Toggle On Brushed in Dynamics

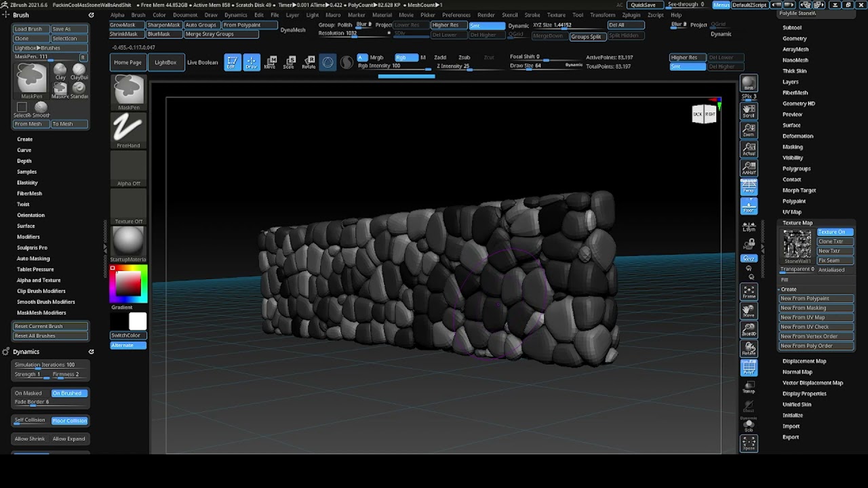69,393
